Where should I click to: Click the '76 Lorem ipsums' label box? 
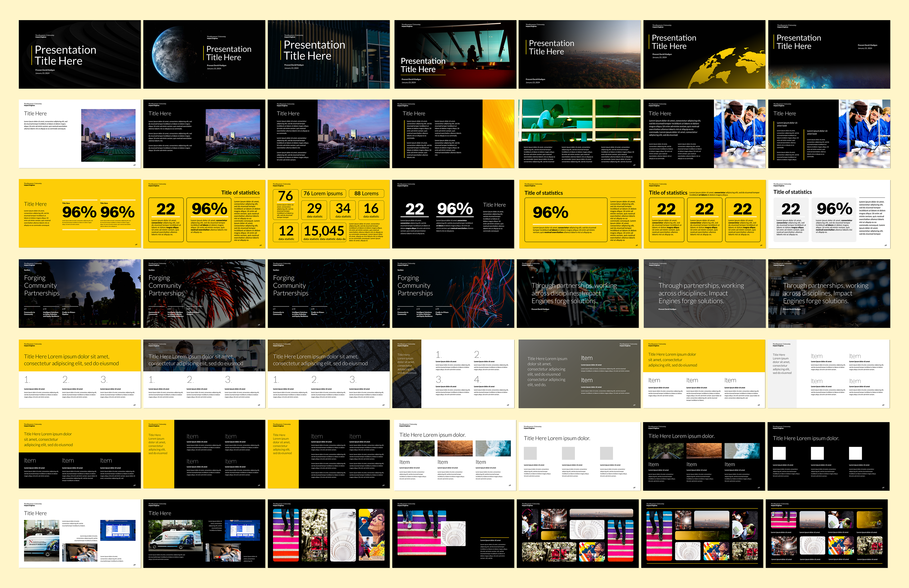click(324, 193)
